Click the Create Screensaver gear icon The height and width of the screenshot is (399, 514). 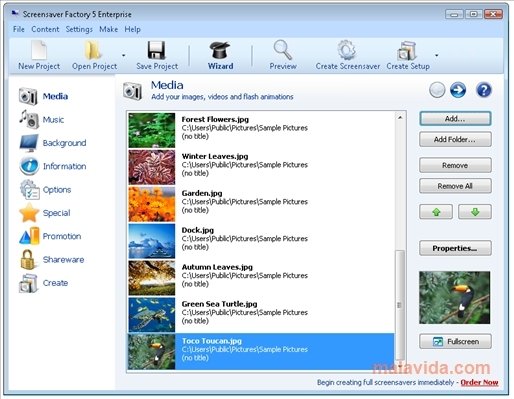(347, 50)
